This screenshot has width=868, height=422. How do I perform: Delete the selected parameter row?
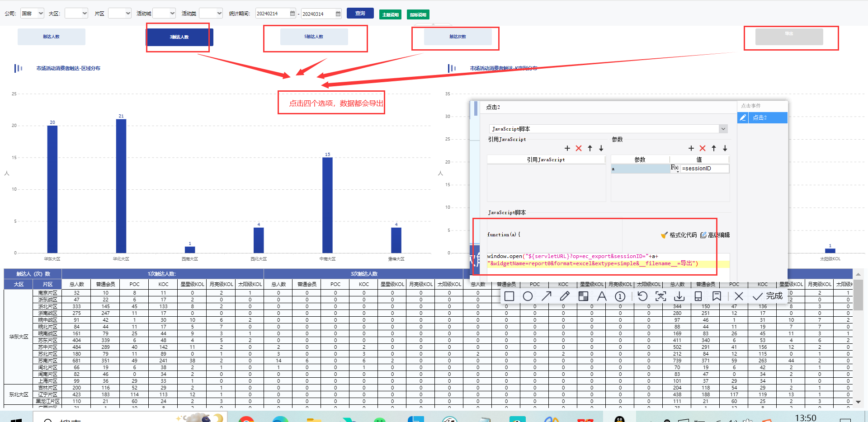(703, 148)
